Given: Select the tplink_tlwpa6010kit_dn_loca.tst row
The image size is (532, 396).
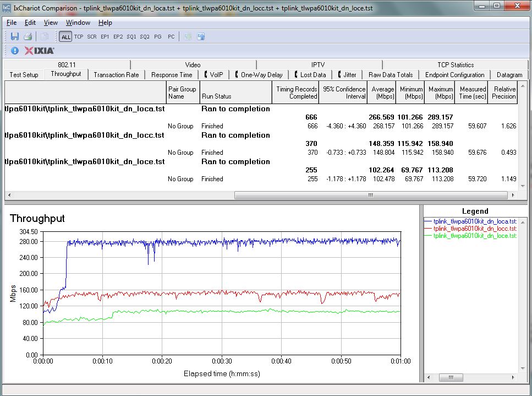Looking at the screenshot, I should click(x=261, y=109).
